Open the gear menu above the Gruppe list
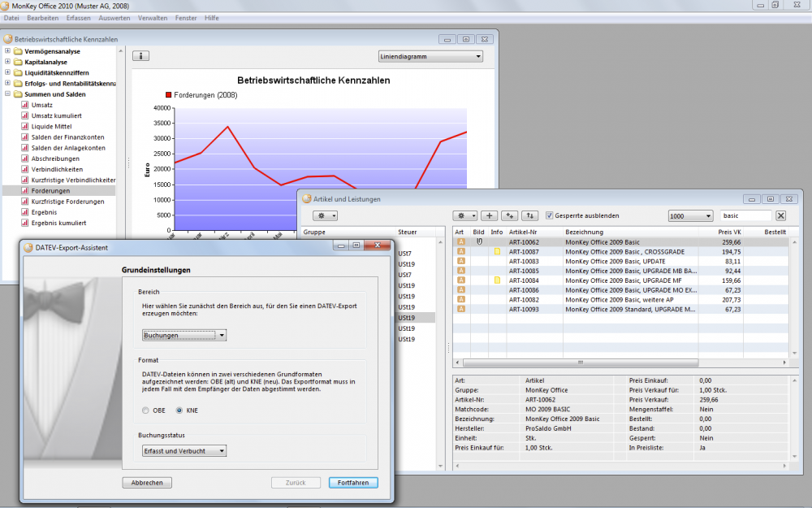The height and width of the screenshot is (508, 812). (x=324, y=215)
